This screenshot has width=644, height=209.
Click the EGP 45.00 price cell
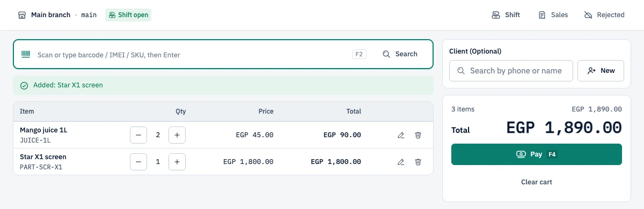tap(255, 135)
